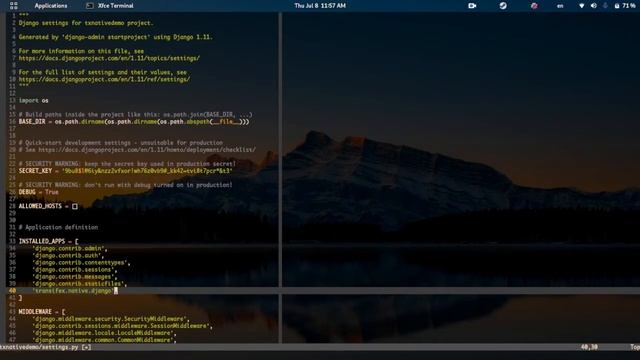
Task: Click 'MIDDLEWARE = [' line
Action: pyautogui.click(x=42, y=312)
